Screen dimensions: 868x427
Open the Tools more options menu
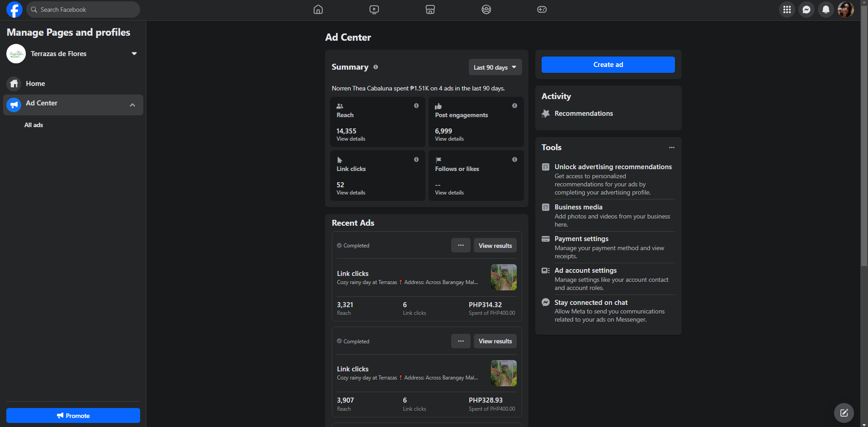(672, 147)
